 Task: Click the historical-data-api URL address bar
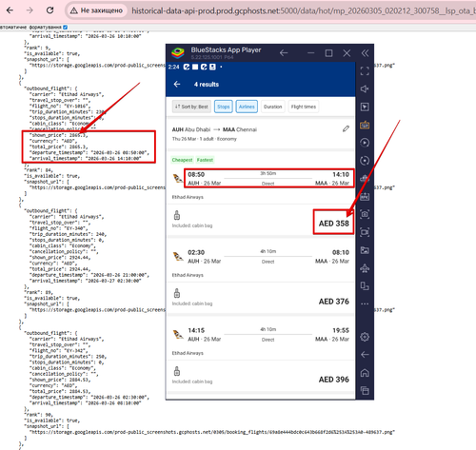point(303,10)
